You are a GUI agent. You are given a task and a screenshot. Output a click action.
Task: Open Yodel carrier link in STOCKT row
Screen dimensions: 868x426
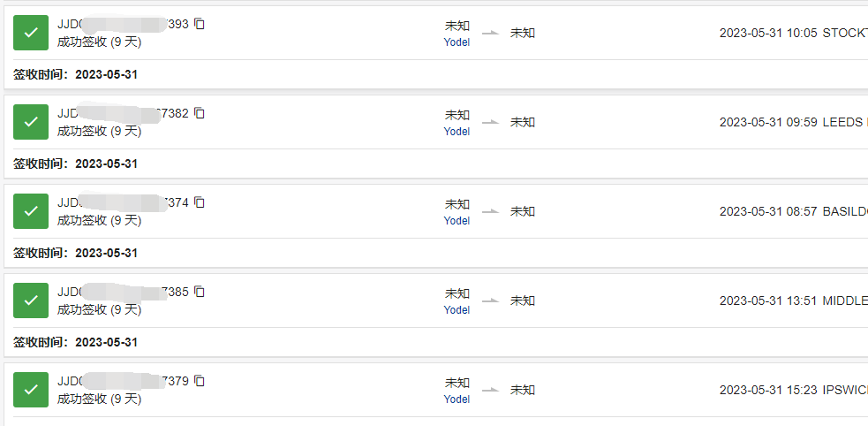pyautogui.click(x=457, y=42)
